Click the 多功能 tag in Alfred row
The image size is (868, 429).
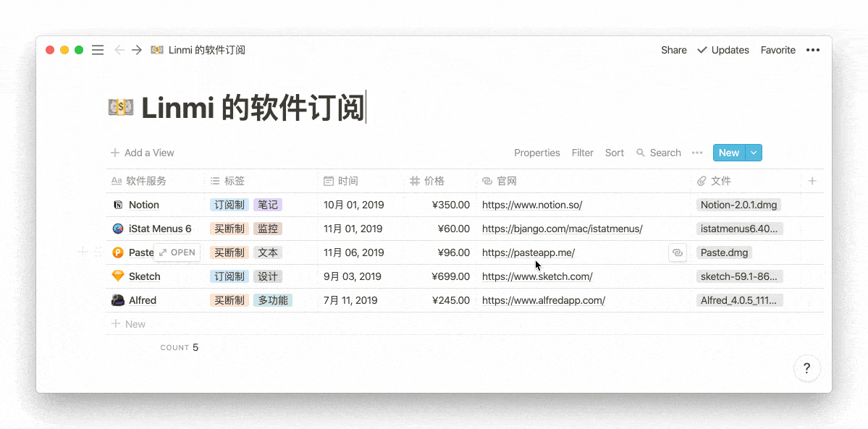pyautogui.click(x=273, y=300)
